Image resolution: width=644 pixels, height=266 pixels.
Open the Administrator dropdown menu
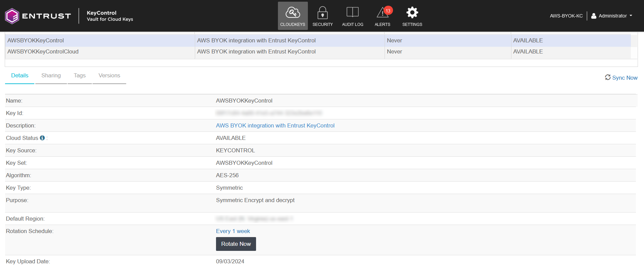pyautogui.click(x=612, y=16)
